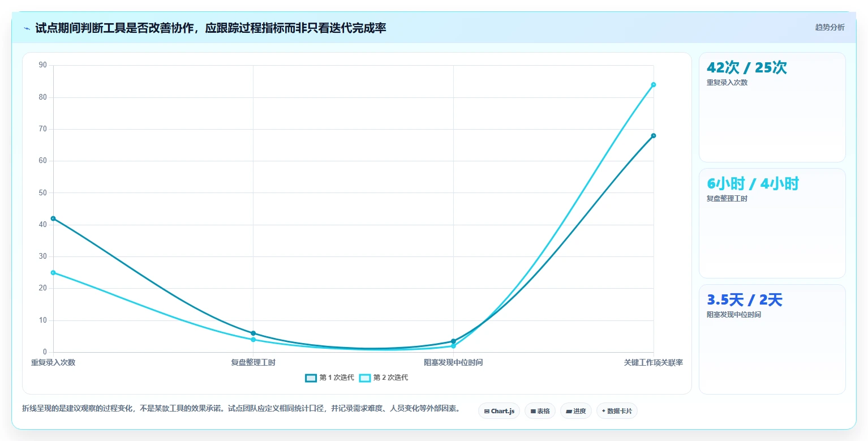Select the 第 2 次迭代 point at 关键工作项关联率 (84)
Viewport: 868px width, 441px height.
pos(653,85)
